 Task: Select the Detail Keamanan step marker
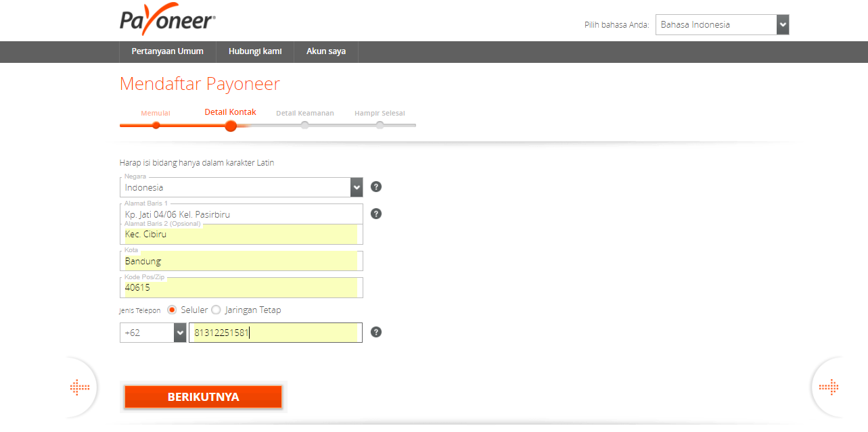tap(305, 125)
